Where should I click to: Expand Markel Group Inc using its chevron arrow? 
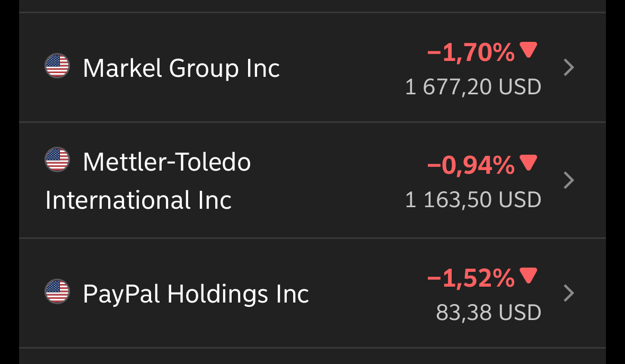[569, 68]
